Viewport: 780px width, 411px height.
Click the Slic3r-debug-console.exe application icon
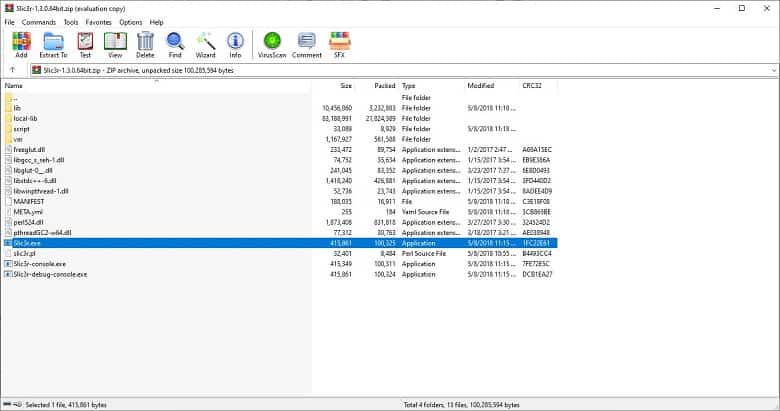(x=8, y=274)
